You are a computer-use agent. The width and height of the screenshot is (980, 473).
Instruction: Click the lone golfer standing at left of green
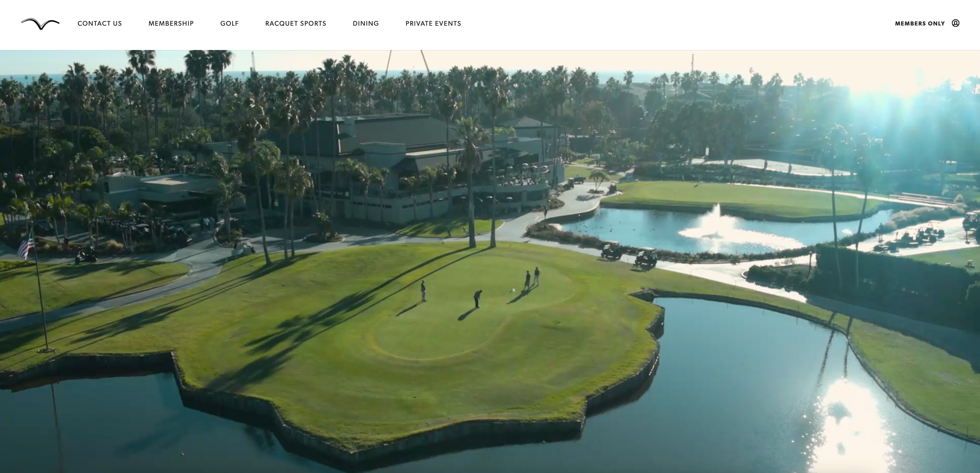tap(423, 290)
